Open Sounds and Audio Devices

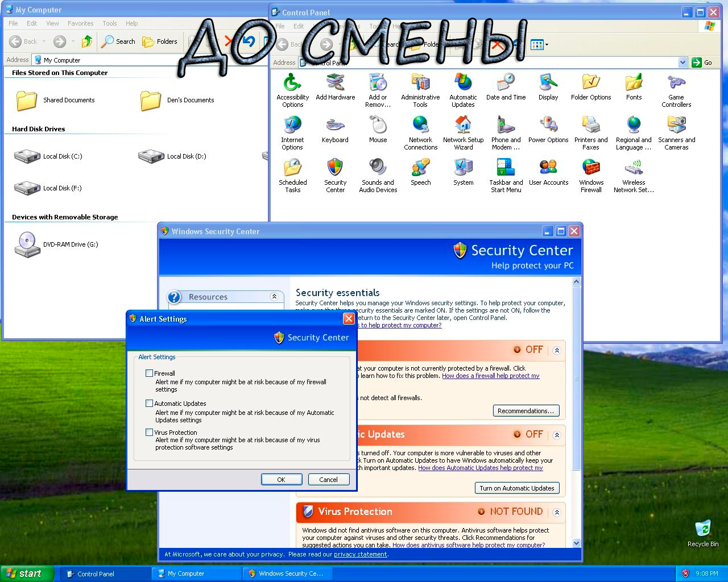point(378,176)
